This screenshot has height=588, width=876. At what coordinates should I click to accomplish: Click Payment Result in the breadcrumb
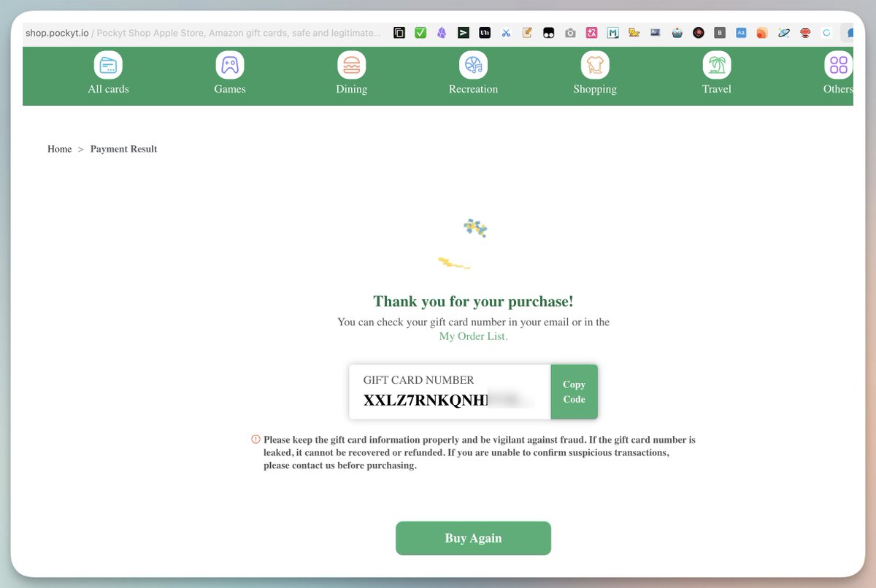[124, 149]
